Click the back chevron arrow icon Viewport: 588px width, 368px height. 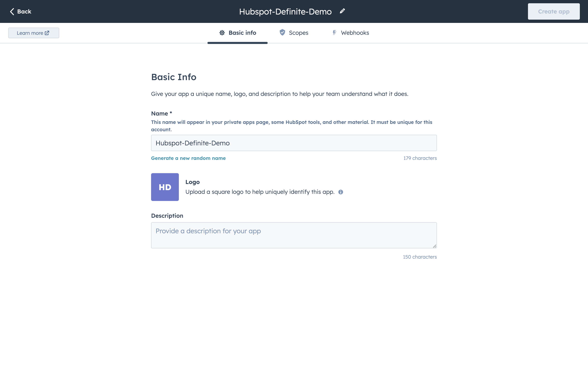(12, 11)
